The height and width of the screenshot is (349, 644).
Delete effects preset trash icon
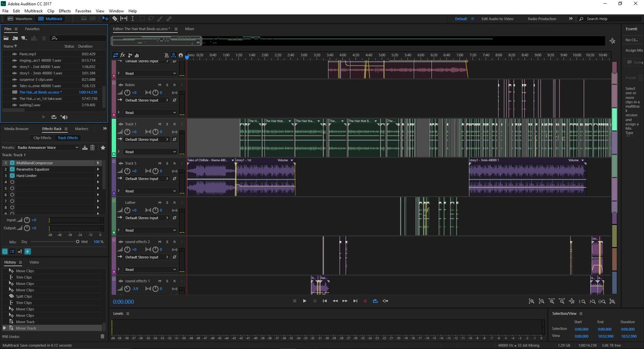(x=92, y=147)
